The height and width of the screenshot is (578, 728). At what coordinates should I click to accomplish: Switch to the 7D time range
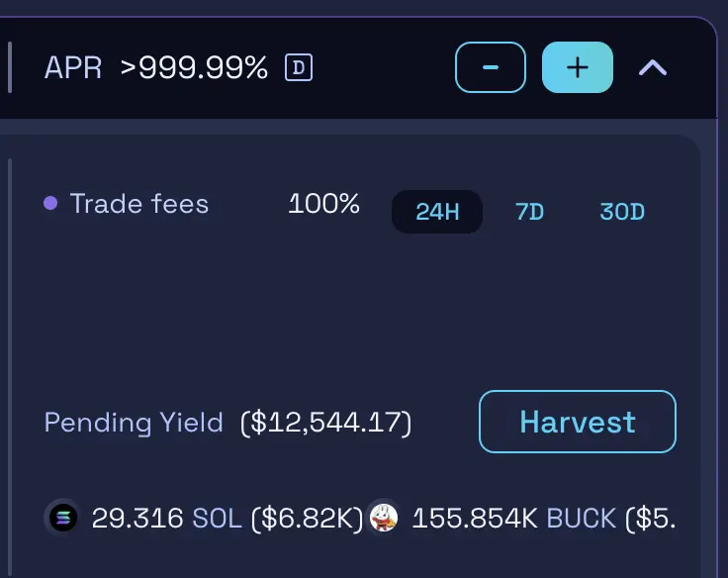pyautogui.click(x=530, y=212)
